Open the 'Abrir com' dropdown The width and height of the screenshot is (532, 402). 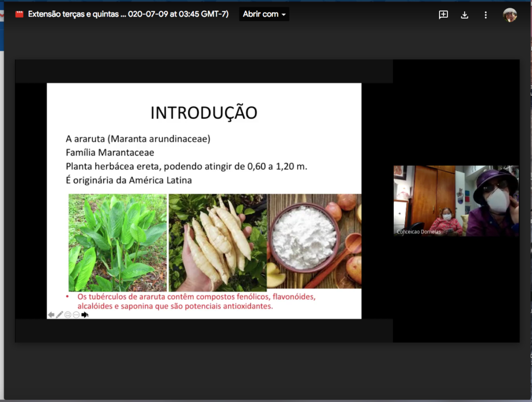[x=264, y=14]
